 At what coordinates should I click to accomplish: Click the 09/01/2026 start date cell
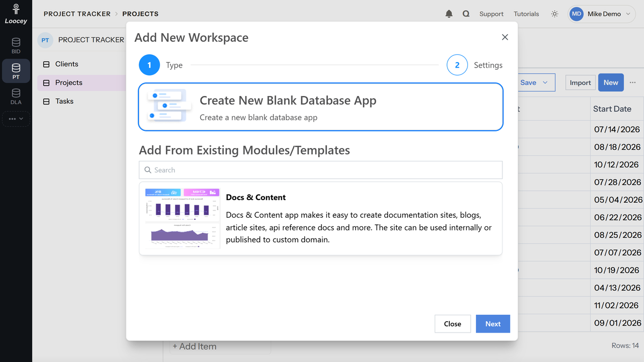coord(617,323)
